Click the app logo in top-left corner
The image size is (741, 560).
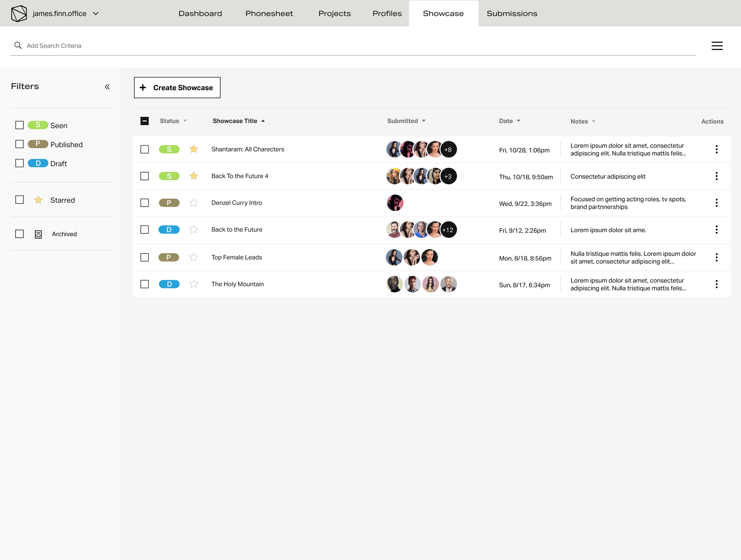point(19,13)
